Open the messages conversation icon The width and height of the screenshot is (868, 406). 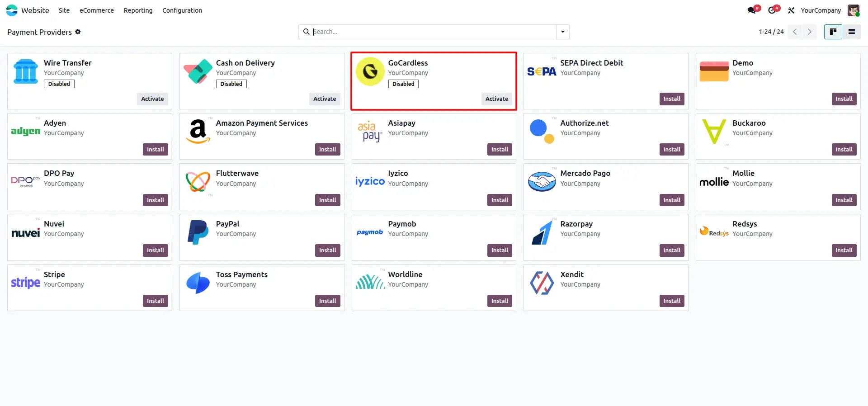click(752, 10)
